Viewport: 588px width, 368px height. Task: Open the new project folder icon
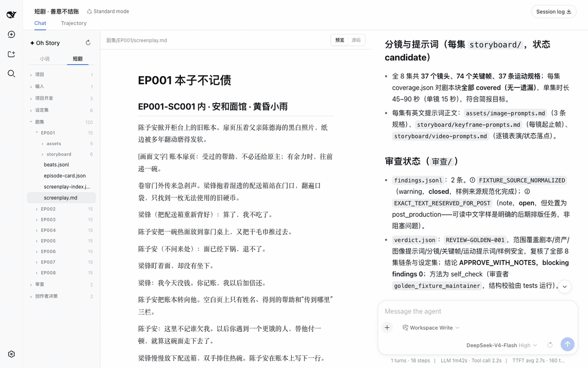(x=11, y=54)
